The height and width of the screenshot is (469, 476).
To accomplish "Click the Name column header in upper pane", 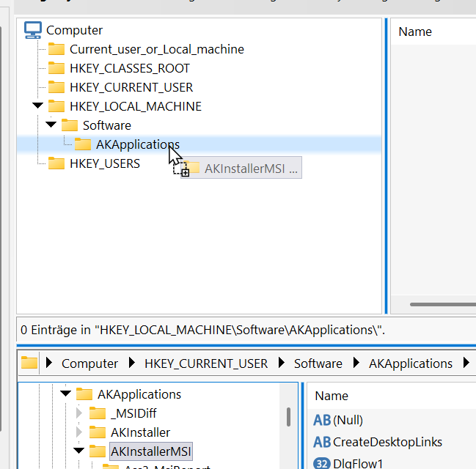I will click(415, 32).
